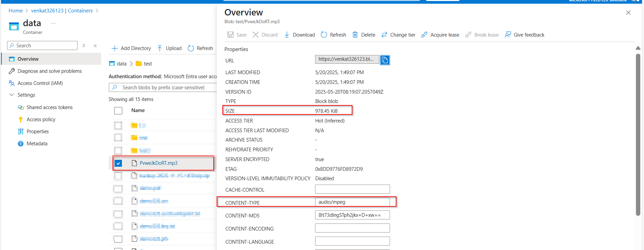This screenshot has height=250, width=644.
Task: Copy the blob URL to clipboard
Action: point(385,60)
